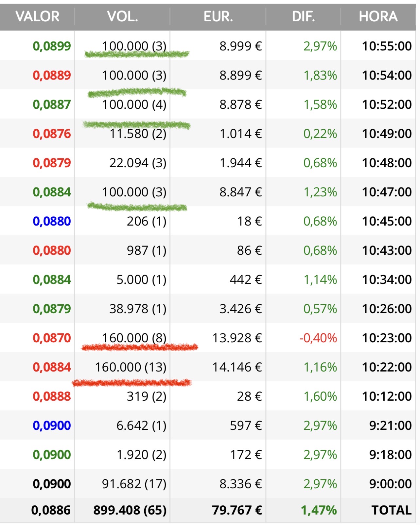The image size is (420, 525).
Task: Click the 0,0876 price value
Action: tap(52, 134)
